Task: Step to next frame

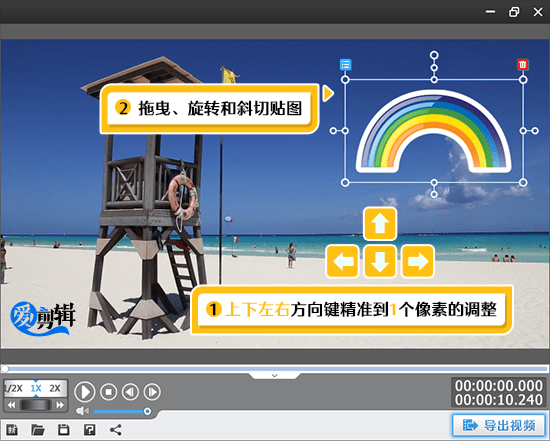Action: point(152,392)
